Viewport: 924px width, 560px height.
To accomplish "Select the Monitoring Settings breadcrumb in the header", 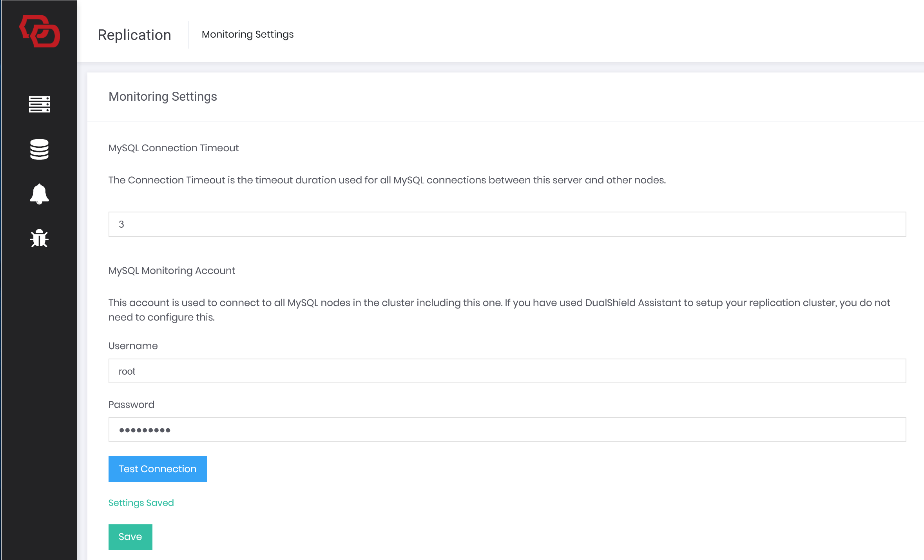I will click(x=247, y=34).
